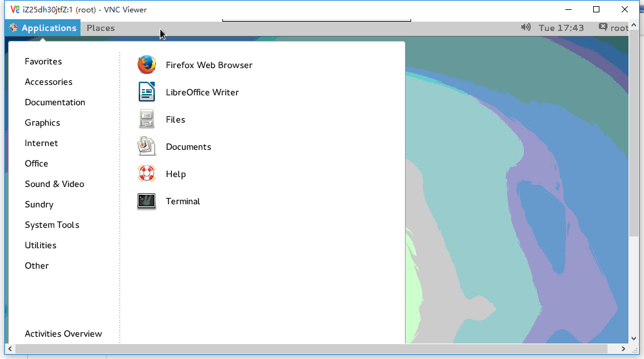Screen dimensions: 644x359
Task: Expand the System Tools category
Action: tap(52, 225)
